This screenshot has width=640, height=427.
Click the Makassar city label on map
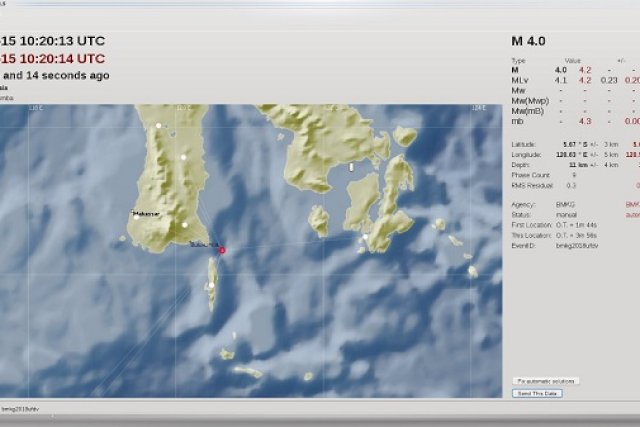coord(146,213)
